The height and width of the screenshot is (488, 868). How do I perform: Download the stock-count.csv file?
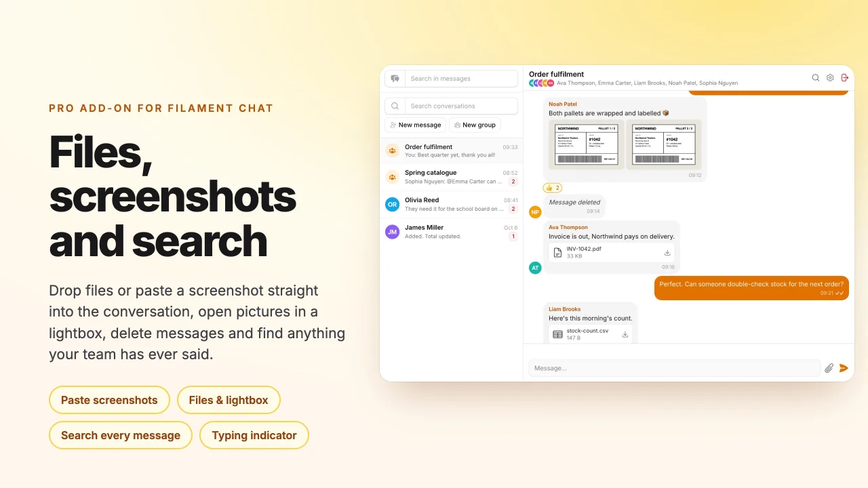(625, 334)
